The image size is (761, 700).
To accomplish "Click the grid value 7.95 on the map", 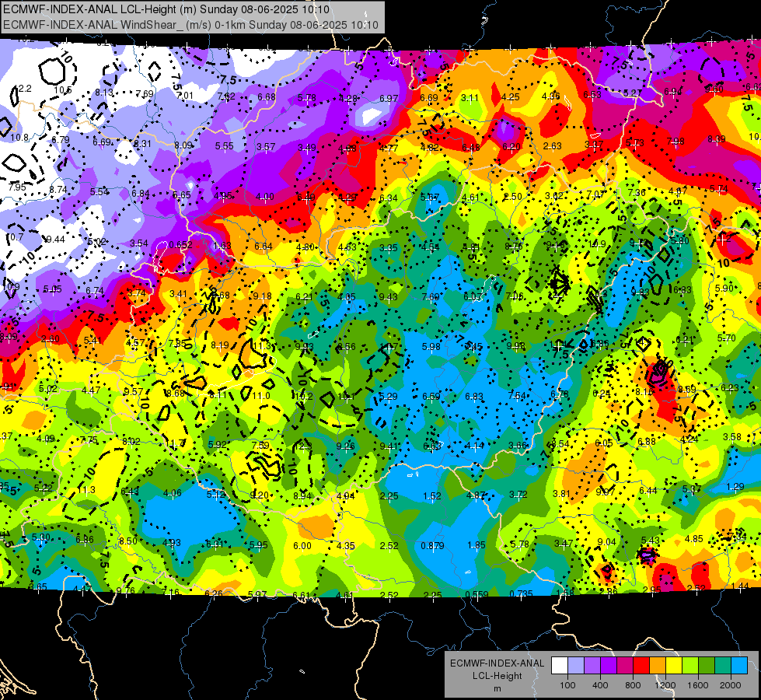I will point(17,187).
